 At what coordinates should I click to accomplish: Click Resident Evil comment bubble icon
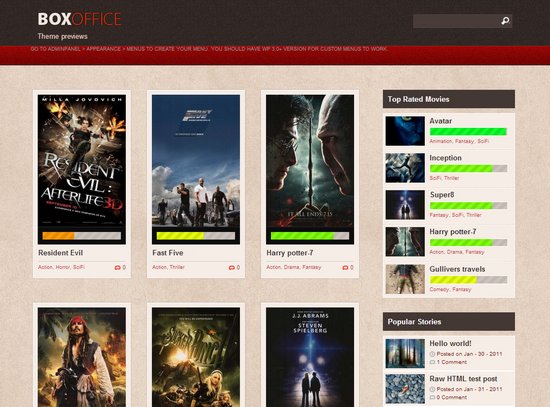pyautogui.click(x=118, y=268)
